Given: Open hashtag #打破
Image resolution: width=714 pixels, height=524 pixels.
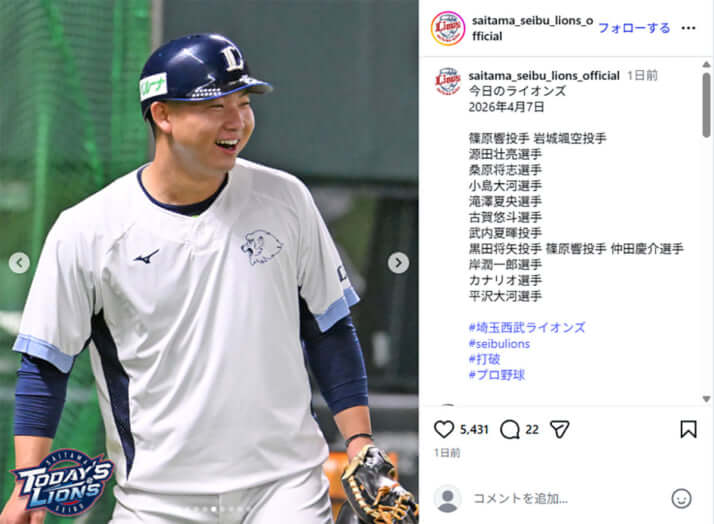Looking at the screenshot, I should point(484,359).
